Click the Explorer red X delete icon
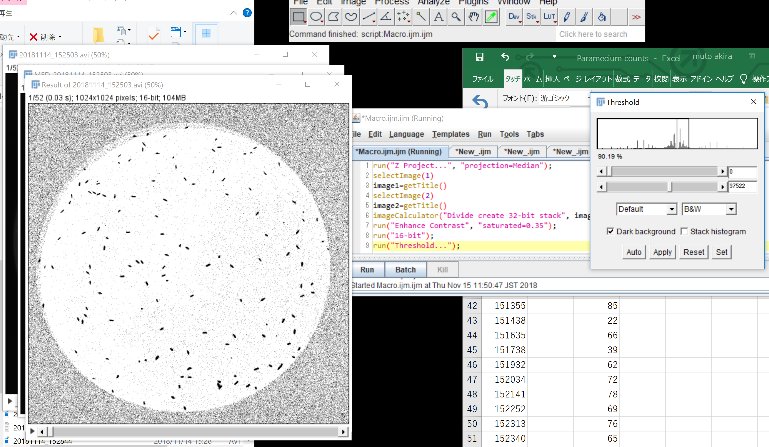This screenshot has height=447, width=769. click(33, 37)
